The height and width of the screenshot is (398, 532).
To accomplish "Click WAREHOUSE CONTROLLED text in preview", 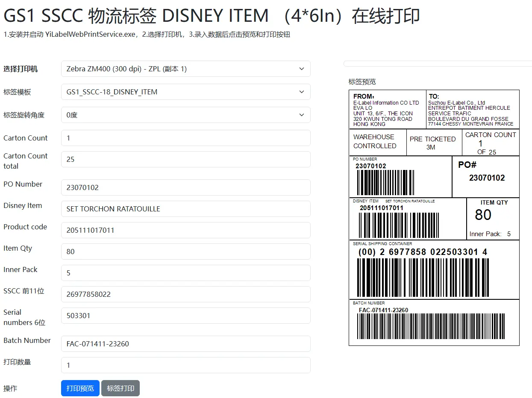I will [x=375, y=141].
